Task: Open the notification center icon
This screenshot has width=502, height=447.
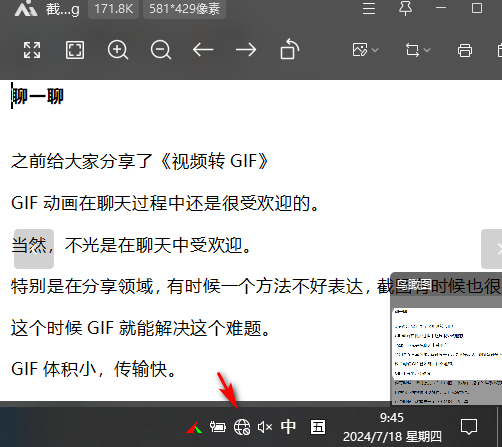Action: coord(469,427)
